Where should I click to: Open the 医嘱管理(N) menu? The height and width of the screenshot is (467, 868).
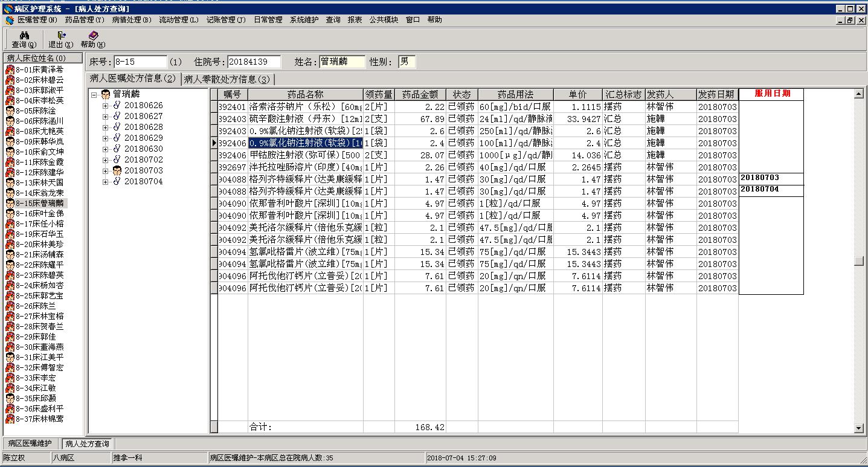coord(37,20)
